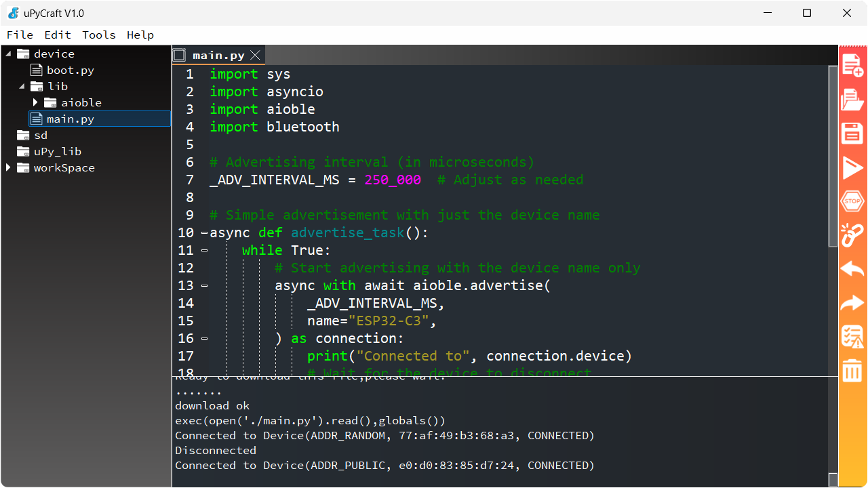The height and width of the screenshot is (488, 868).
Task: Clear the session with the trash icon
Action: [852, 370]
